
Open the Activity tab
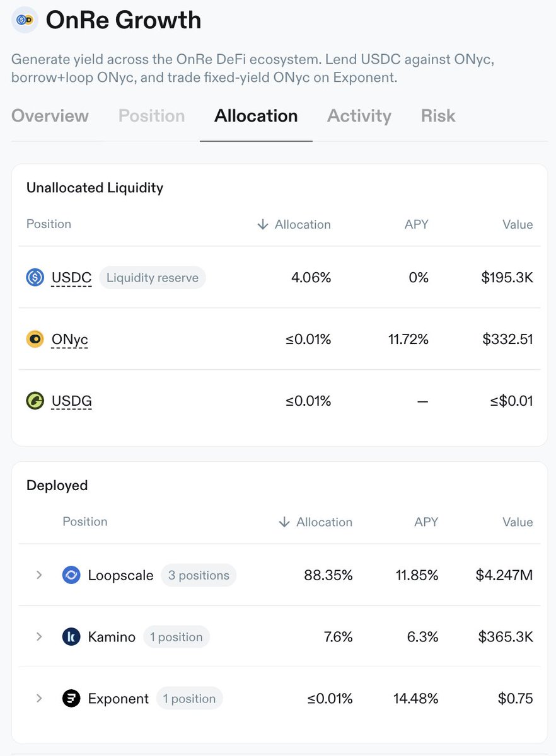(359, 116)
